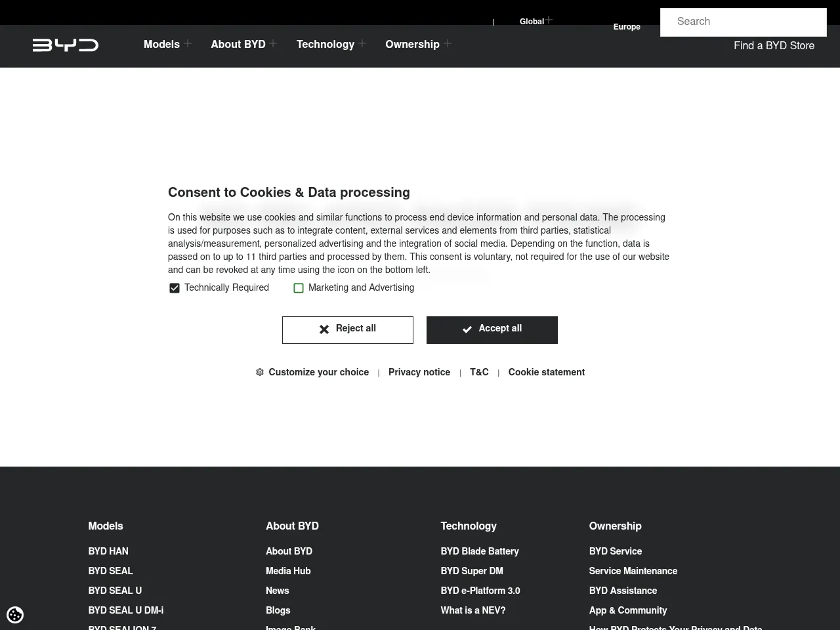Screen dimensions: 840x630
Task: Click the plus icon next to Global
Action: 549,20
